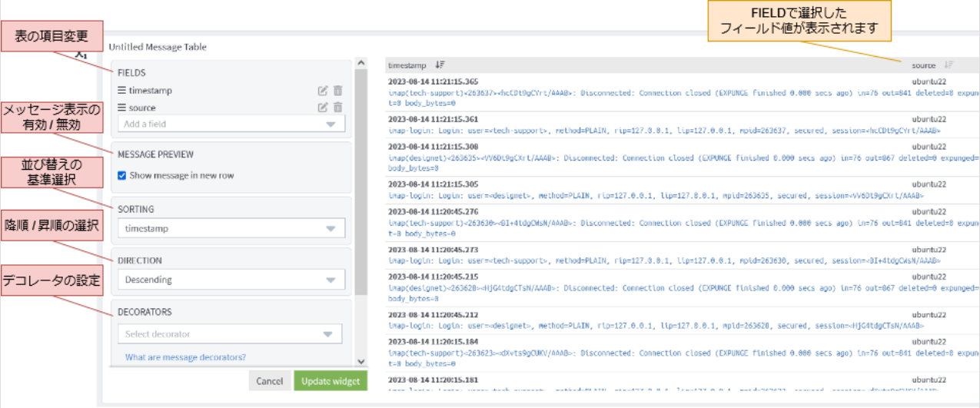Click the source column header
Image resolution: width=980 pixels, height=408 pixels.
pos(923,65)
